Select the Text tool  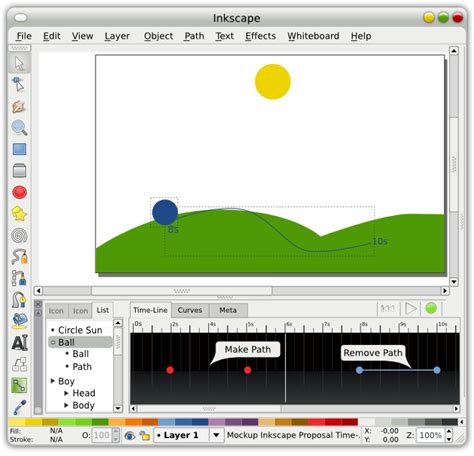tap(20, 342)
